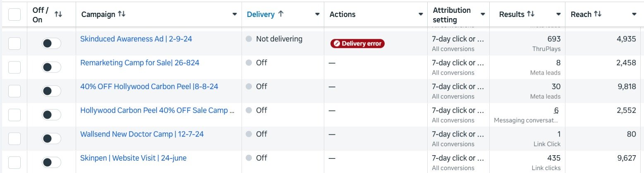The height and width of the screenshot is (173, 644).
Task: Tick checkbox for 40% OFF Hollywood Carbon Peel
Action: pyautogui.click(x=14, y=91)
